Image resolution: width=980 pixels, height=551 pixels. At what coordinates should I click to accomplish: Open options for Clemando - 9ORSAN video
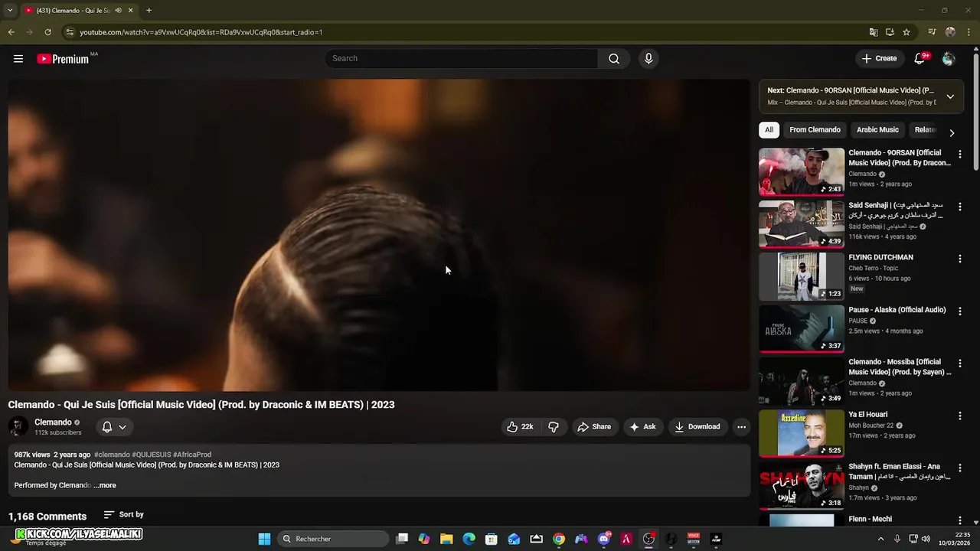(x=959, y=155)
